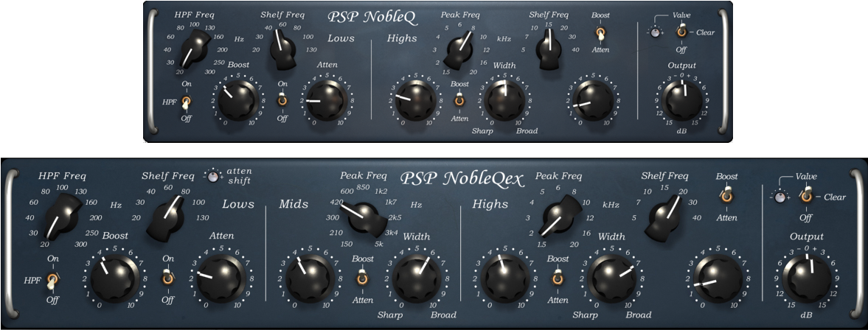This screenshot has height=330, width=868.
Task: Click the Output knob in NobleQ
Action: click(x=683, y=100)
